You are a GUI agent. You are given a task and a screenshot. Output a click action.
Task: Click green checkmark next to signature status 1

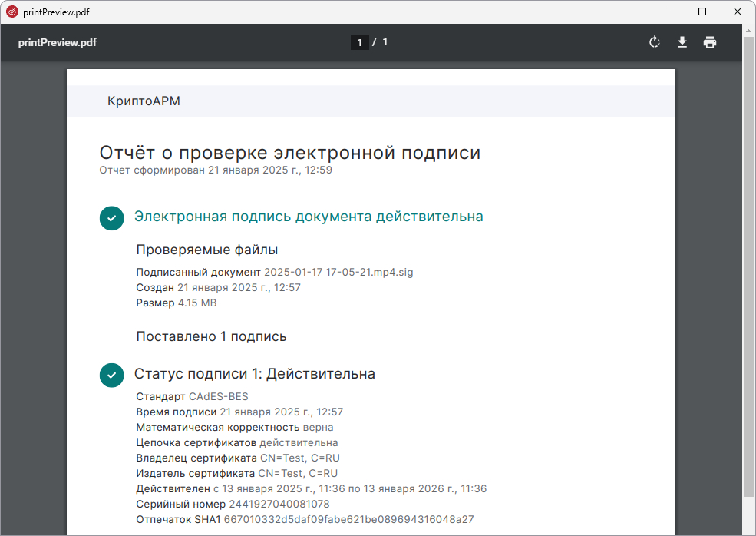112,375
